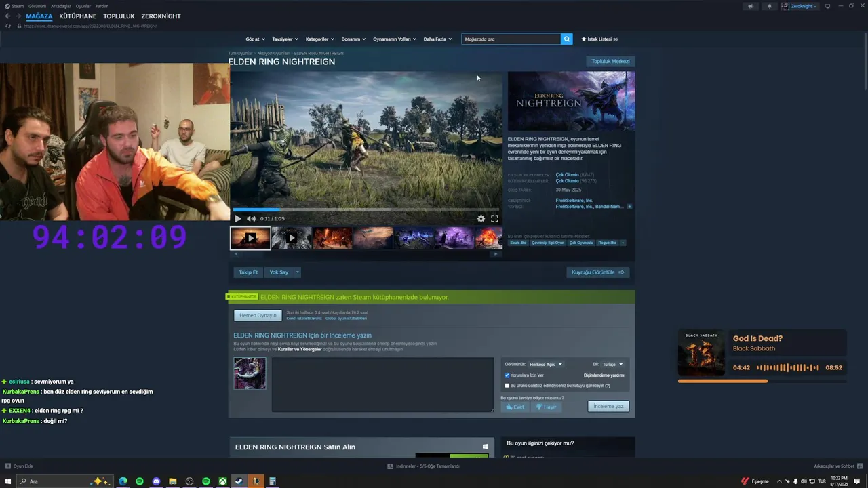The height and width of the screenshot is (488, 868).
Task: Open Discord from the taskbar
Action: click(x=156, y=481)
